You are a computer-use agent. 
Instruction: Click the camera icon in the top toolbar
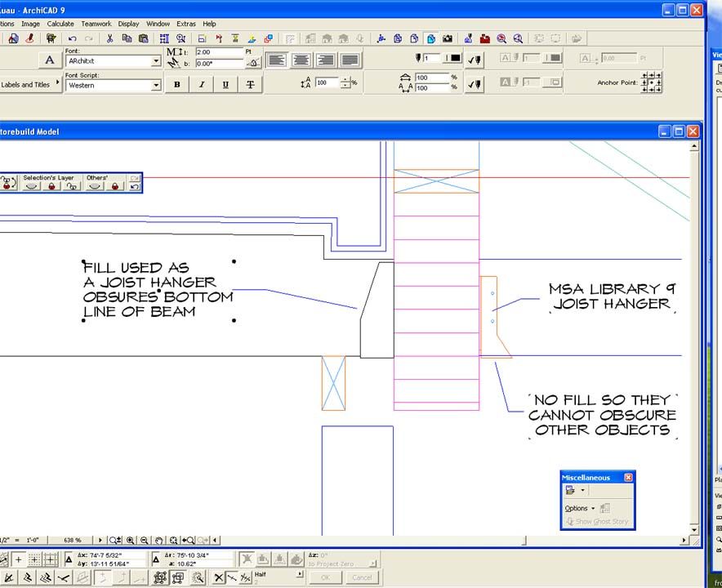[448, 38]
